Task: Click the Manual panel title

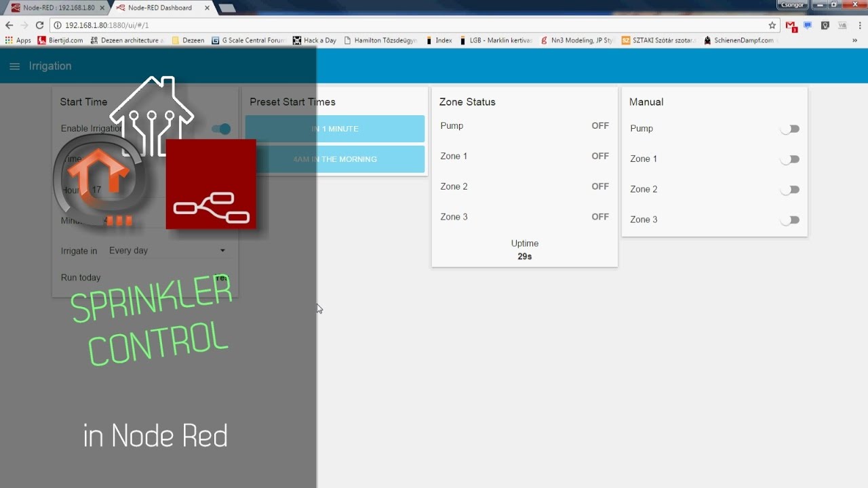Action: tap(646, 102)
